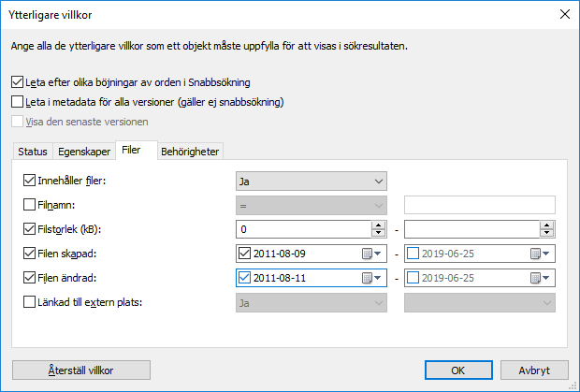Cancel dialog with Avbryt button

pos(534,370)
